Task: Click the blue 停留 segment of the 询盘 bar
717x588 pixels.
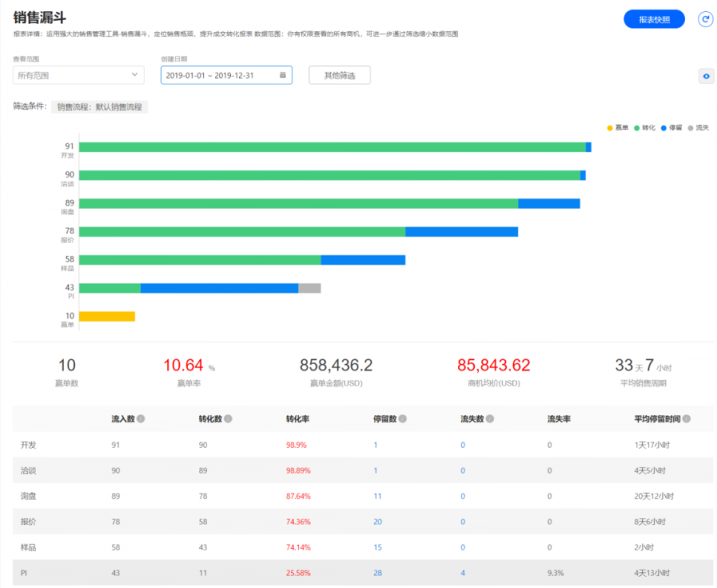Action: 549,203
